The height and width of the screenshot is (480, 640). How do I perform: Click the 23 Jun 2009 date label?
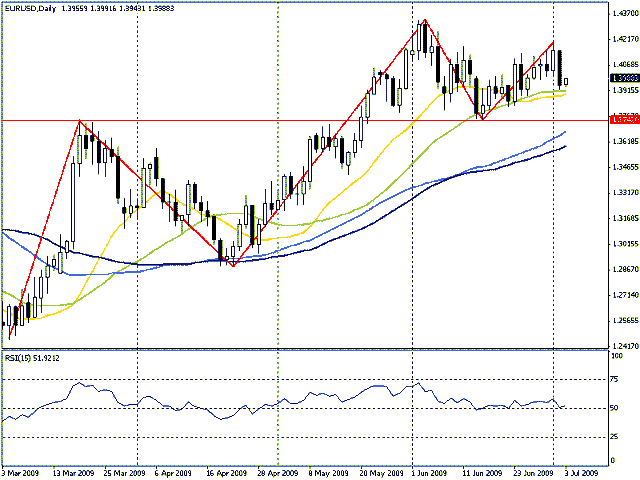tap(534, 473)
